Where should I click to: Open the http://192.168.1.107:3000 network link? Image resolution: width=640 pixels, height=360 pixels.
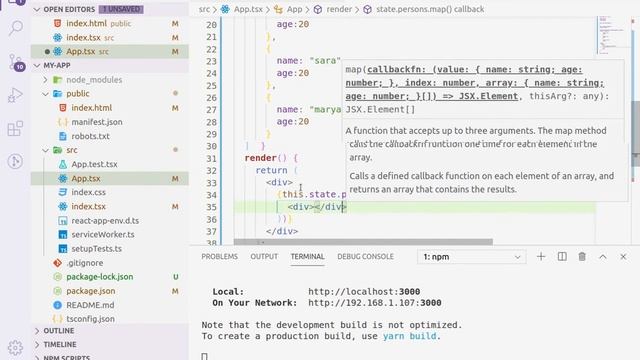point(375,303)
